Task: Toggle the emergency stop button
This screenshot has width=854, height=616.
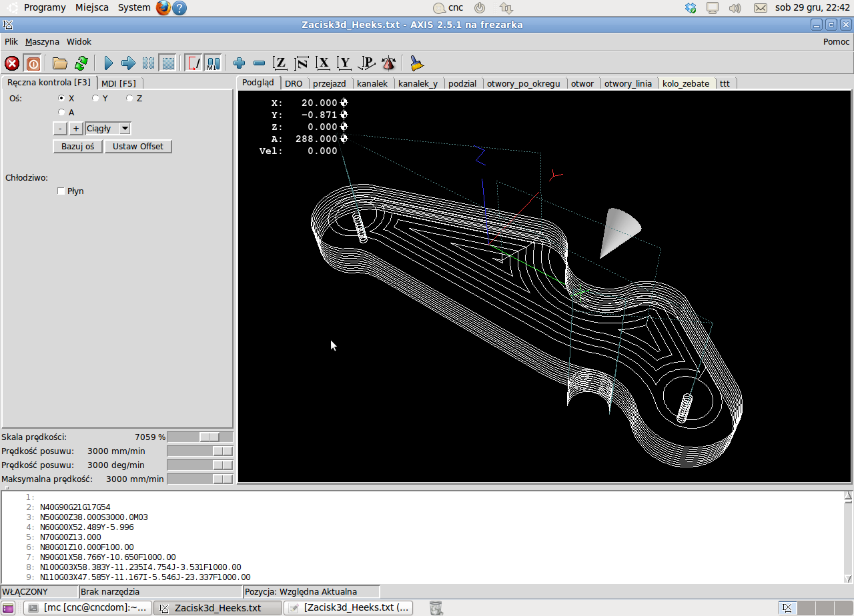Action: (x=12, y=63)
